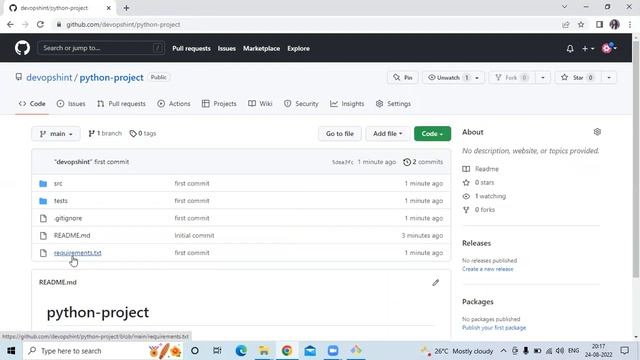The image size is (640, 360).
Task: Open Microsoft Edge from taskbar
Action: [241, 351]
